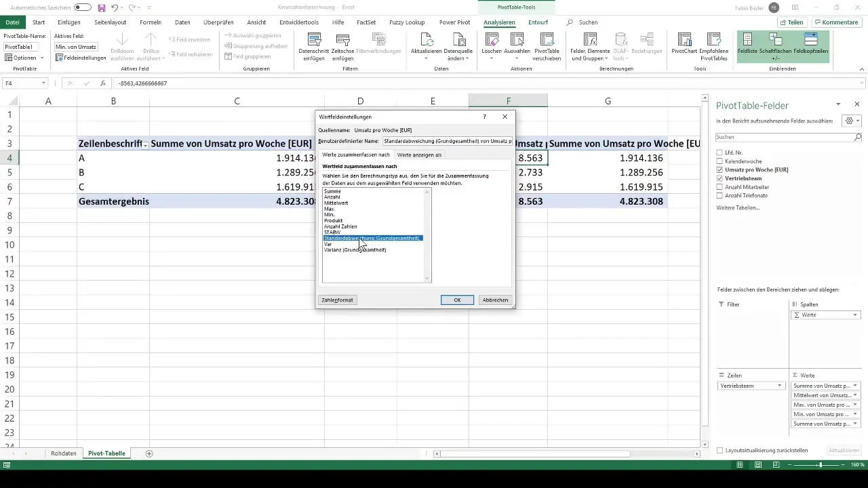The image size is (868, 488).
Task: Select Rohdaten sheet tab
Action: 63,453
